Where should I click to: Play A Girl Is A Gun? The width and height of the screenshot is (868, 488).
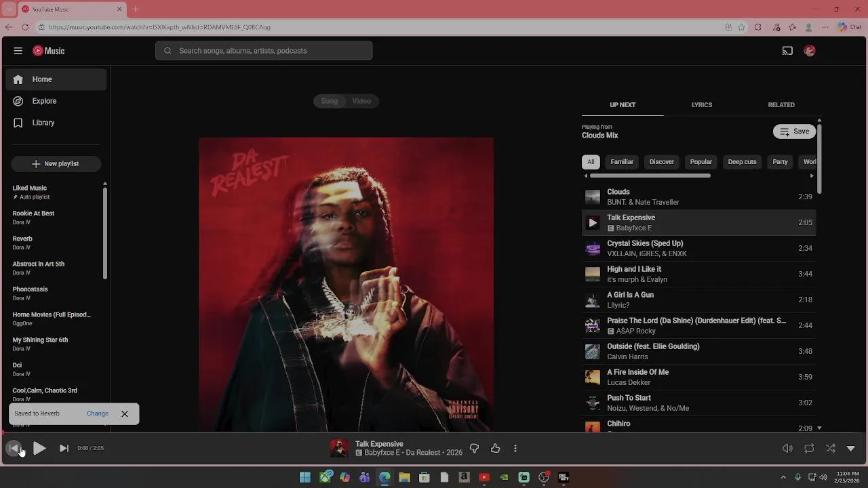coord(698,300)
